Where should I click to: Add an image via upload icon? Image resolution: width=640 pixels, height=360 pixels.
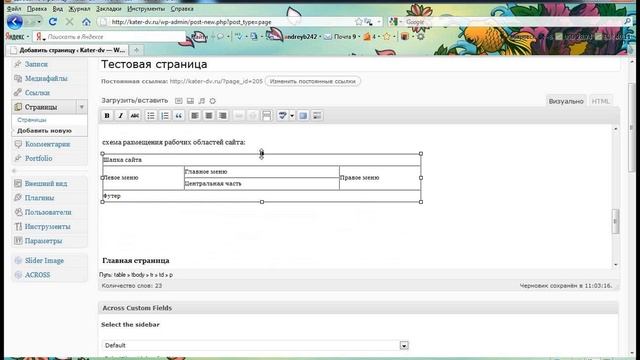tap(179, 101)
